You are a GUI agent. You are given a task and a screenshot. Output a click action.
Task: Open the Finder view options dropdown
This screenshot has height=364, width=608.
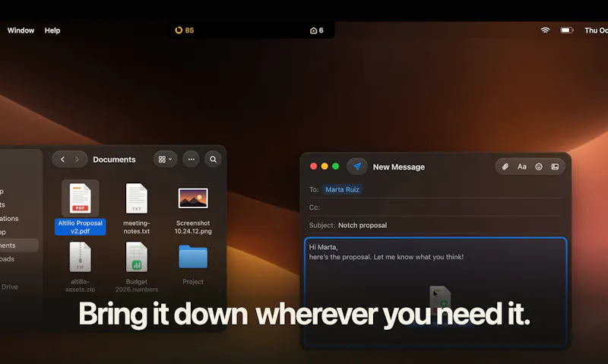[165, 160]
